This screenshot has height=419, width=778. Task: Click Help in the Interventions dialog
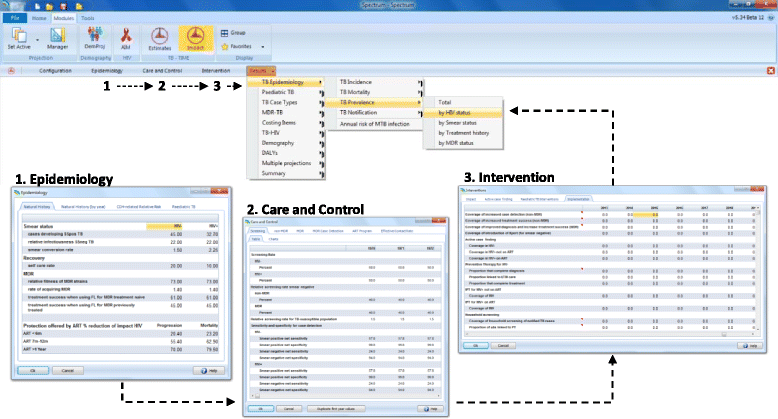pyautogui.click(x=750, y=346)
